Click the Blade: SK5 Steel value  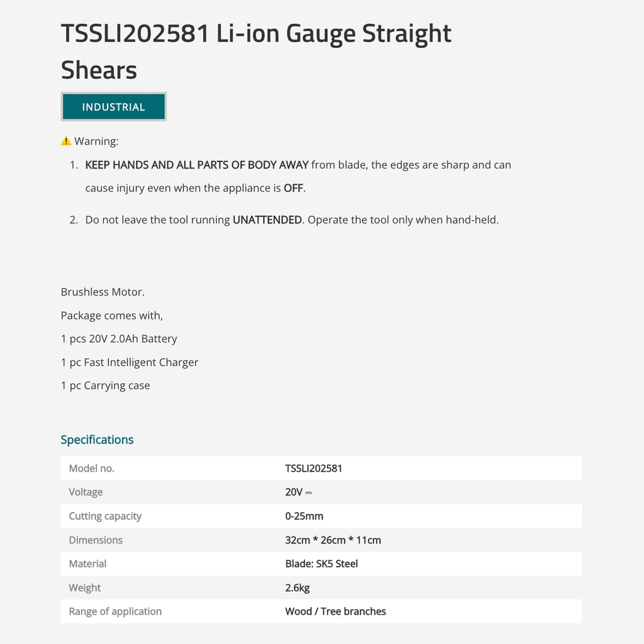tap(321, 564)
